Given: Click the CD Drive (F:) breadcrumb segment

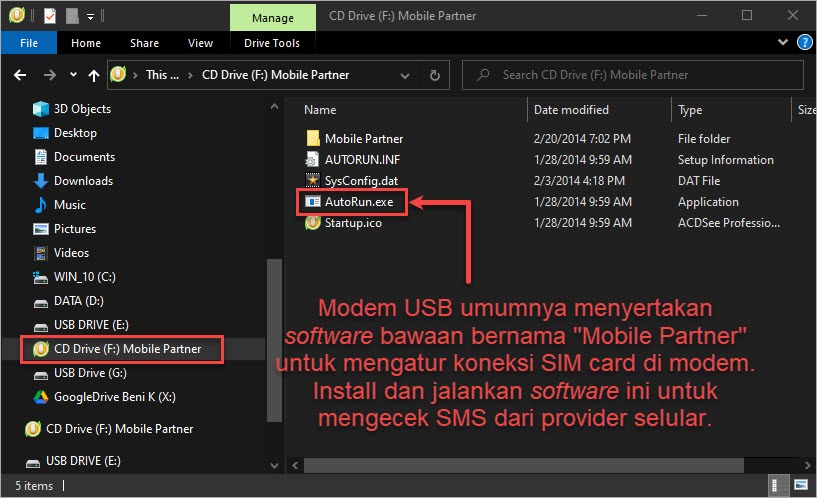Looking at the screenshot, I should click(x=276, y=75).
